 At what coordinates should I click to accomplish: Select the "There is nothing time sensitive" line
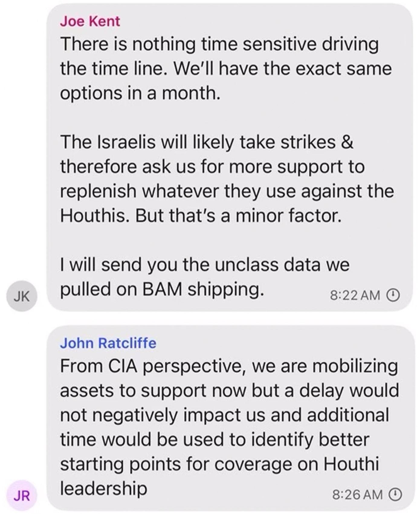(219, 44)
